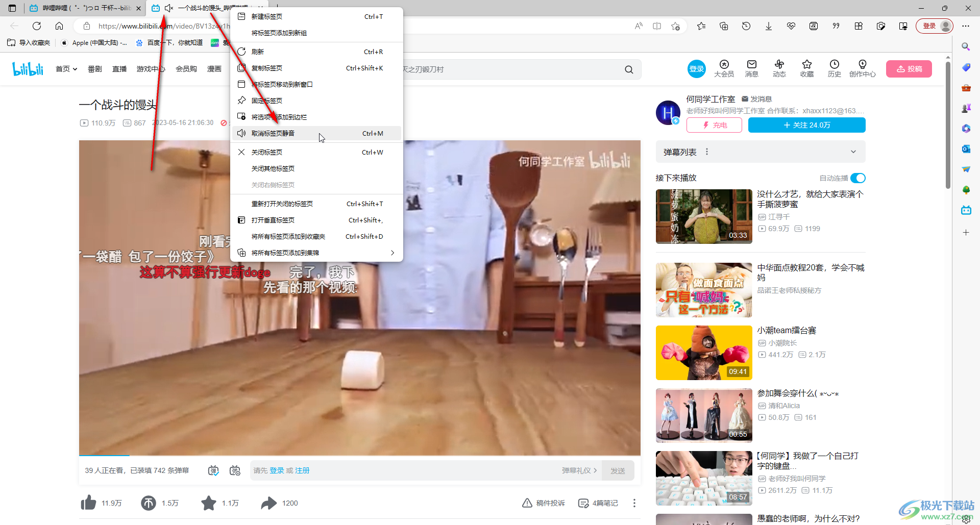This screenshot has width=980, height=525.
Task: Select 固定标签页 menu entry
Action: [x=317, y=101]
